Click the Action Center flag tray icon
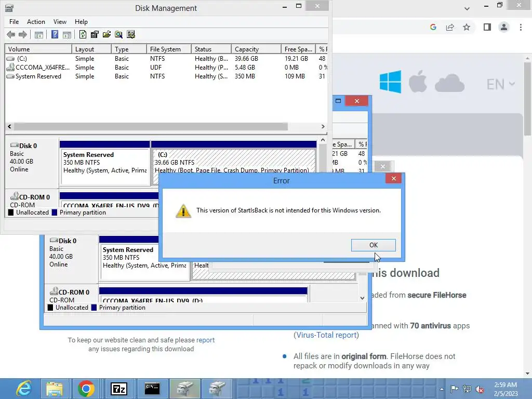Screen dimensions: 532x399 (454, 389)
